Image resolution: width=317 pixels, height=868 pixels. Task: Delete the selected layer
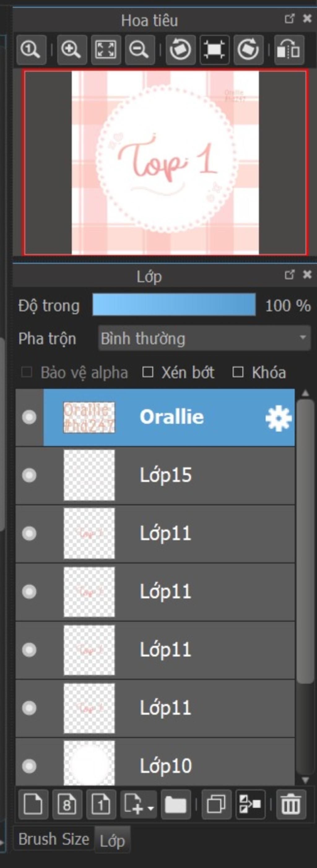(x=291, y=804)
